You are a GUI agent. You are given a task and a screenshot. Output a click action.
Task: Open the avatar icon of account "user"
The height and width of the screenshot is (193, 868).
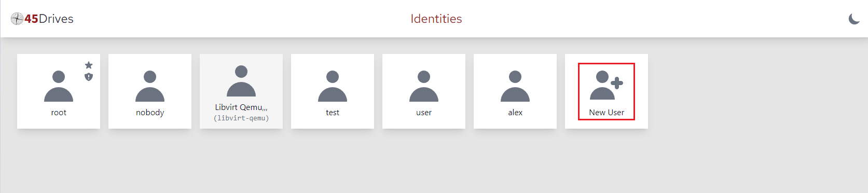click(424, 86)
